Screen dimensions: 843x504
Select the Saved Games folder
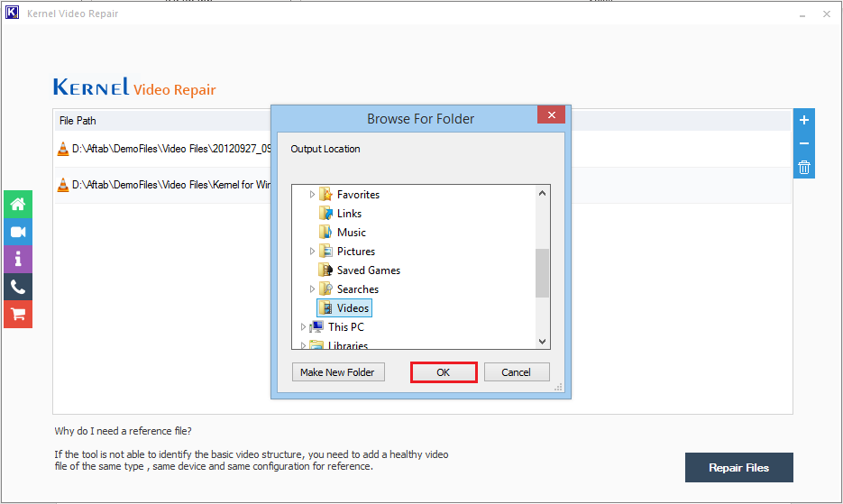[x=368, y=270]
